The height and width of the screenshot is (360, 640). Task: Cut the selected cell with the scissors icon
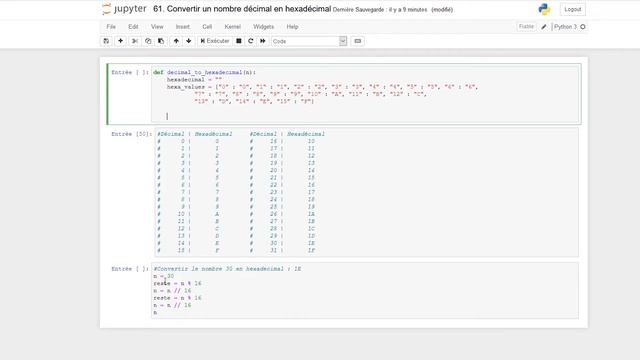135,41
